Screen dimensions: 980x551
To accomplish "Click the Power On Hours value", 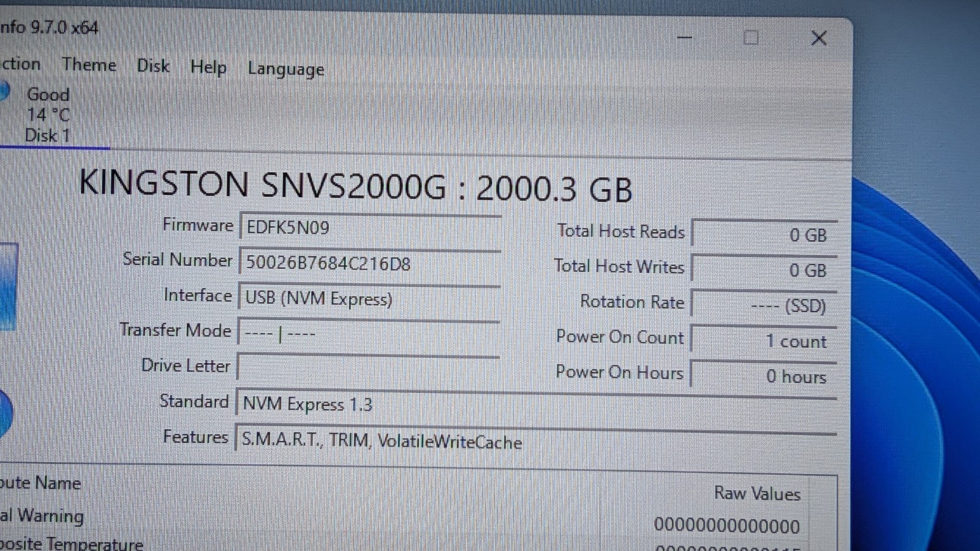I will 764,375.
